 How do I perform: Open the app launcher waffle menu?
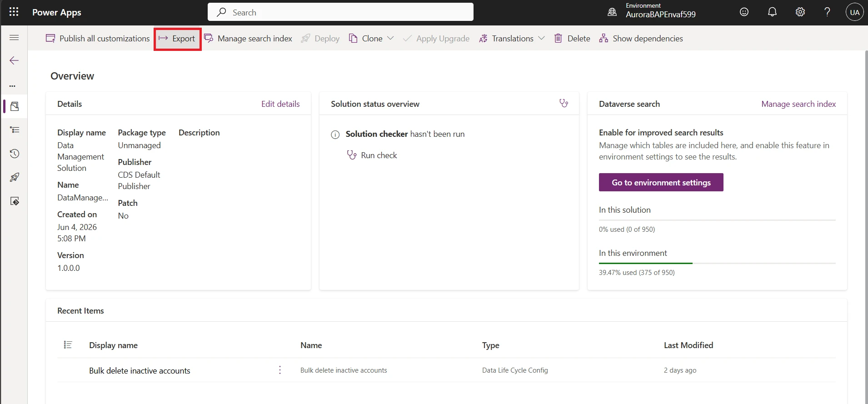[14, 12]
